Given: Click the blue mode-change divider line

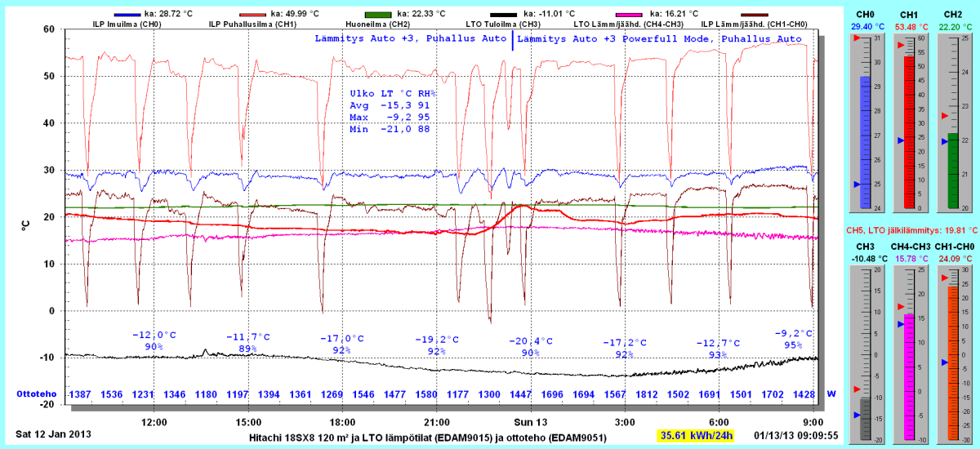Looking at the screenshot, I should (512, 41).
